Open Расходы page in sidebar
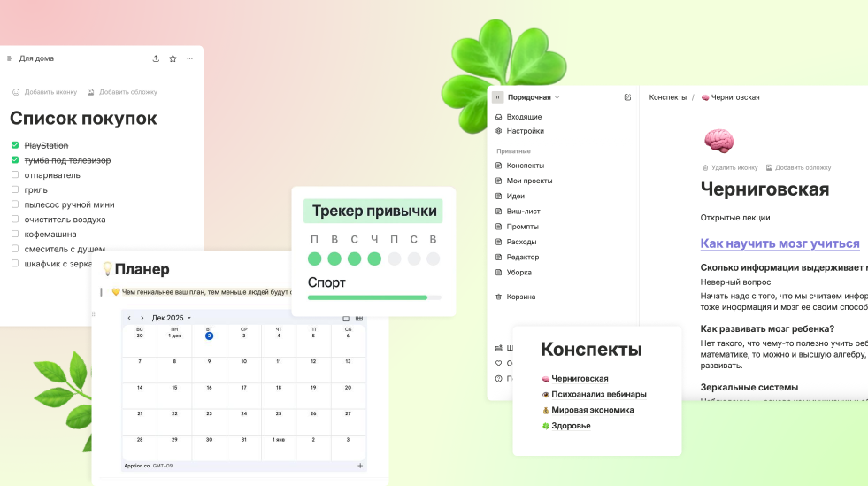The image size is (868, 486). (516, 242)
